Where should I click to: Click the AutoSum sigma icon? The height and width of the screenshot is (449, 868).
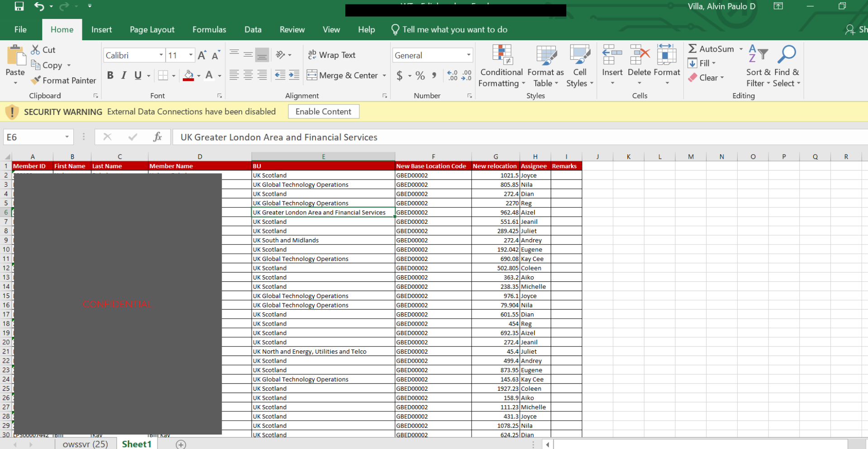tap(692, 49)
